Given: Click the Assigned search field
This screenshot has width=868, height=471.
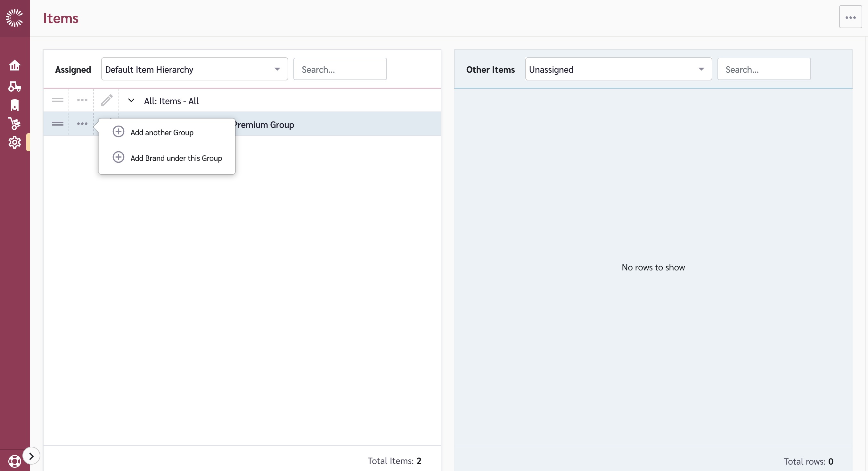Looking at the screenshot, I should pos(340,69).
